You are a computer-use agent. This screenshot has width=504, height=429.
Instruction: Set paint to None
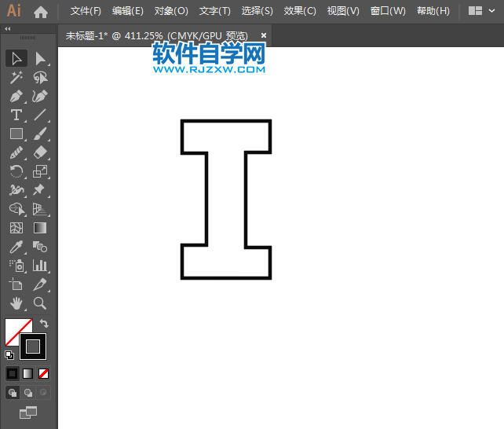click(x=43, y=374)
